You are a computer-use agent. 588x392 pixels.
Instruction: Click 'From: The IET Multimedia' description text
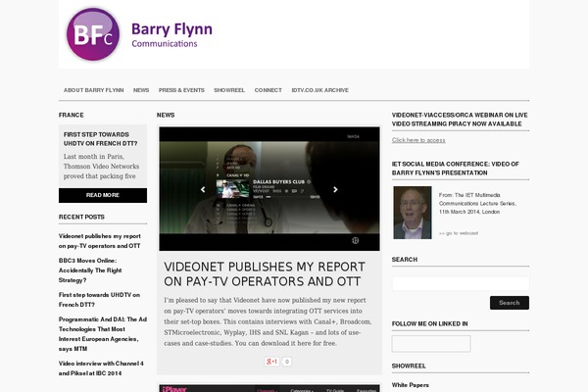click(x=477, y=203)
